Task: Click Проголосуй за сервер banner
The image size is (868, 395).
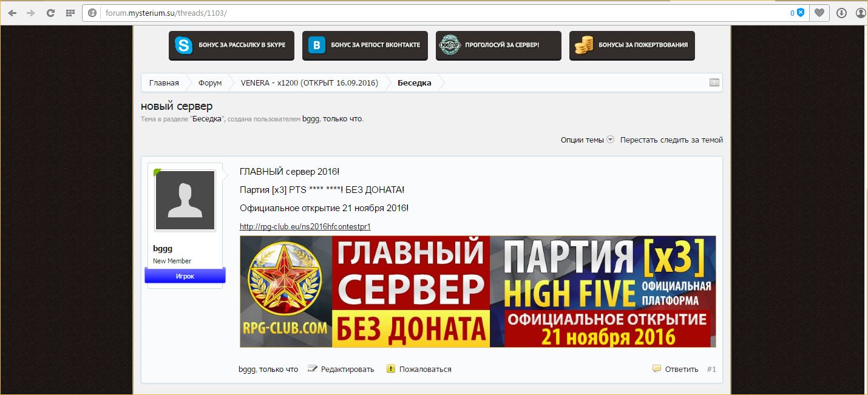Action: [498, 46]
